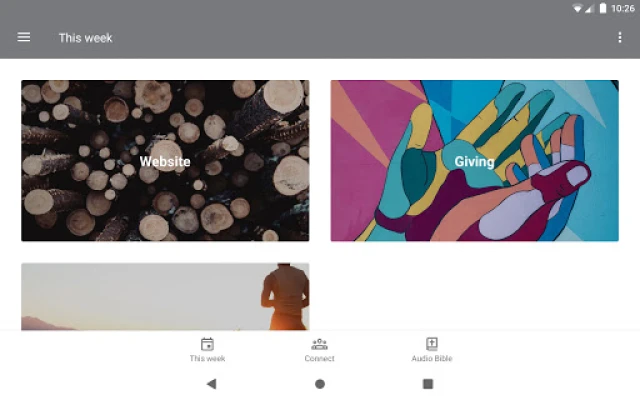Open the Website card with logs photo
Viewport: 640px width, 400px height.
click(x=165, y=160)
